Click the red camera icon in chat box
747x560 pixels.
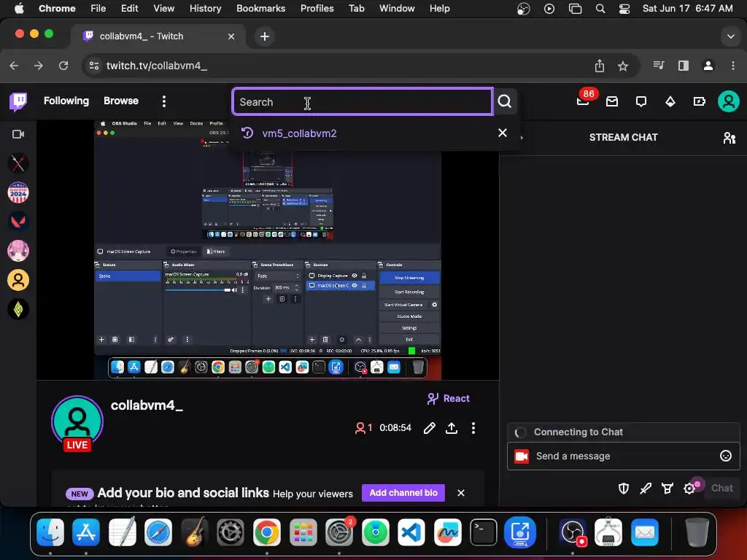coord(522,456)
